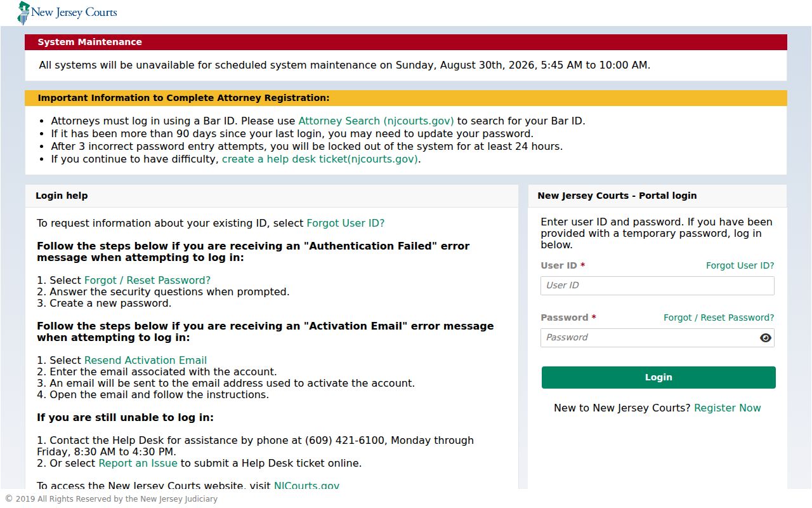
Task: Click the '3 incorrect password entry attempts' bullet text
Action: [x=307, y=146]
